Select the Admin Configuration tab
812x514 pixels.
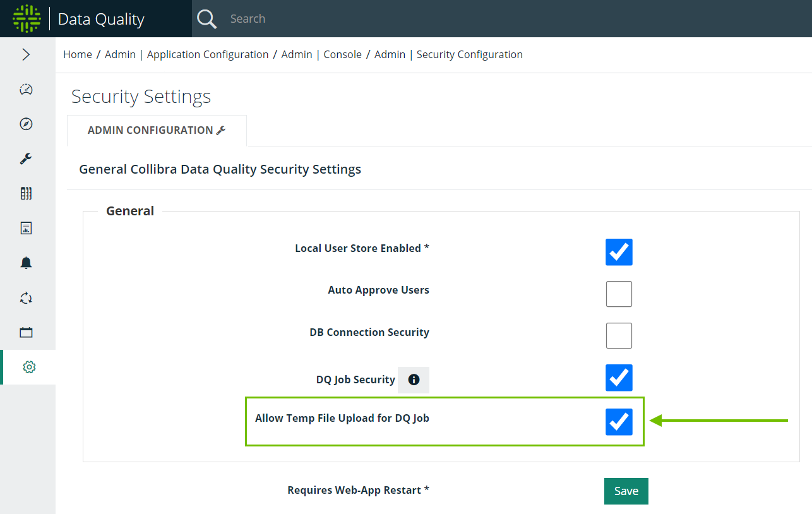pyautogui.click(x=157, y=130)
